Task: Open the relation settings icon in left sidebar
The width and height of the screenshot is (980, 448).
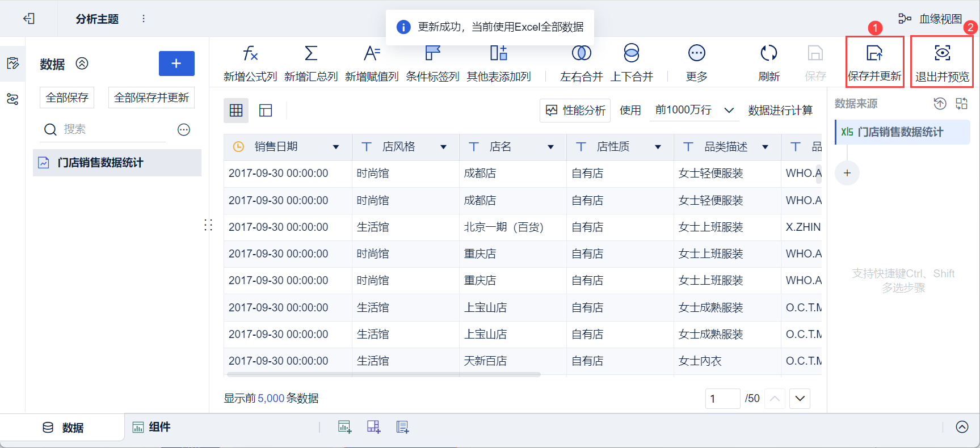Action: pyautogui.click(x=12, y=99)
